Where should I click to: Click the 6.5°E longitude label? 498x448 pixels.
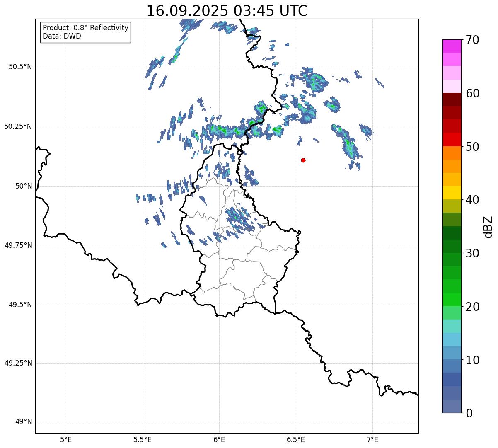pos(296,440)
